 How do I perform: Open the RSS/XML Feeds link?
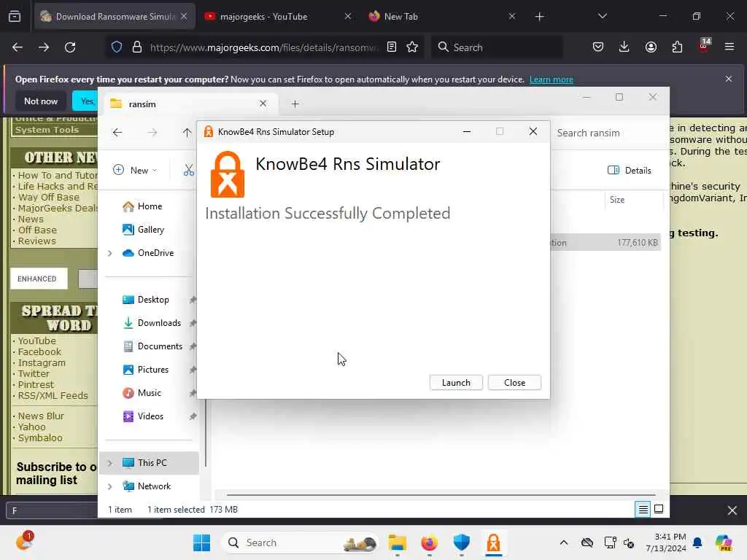coord(53,396)
